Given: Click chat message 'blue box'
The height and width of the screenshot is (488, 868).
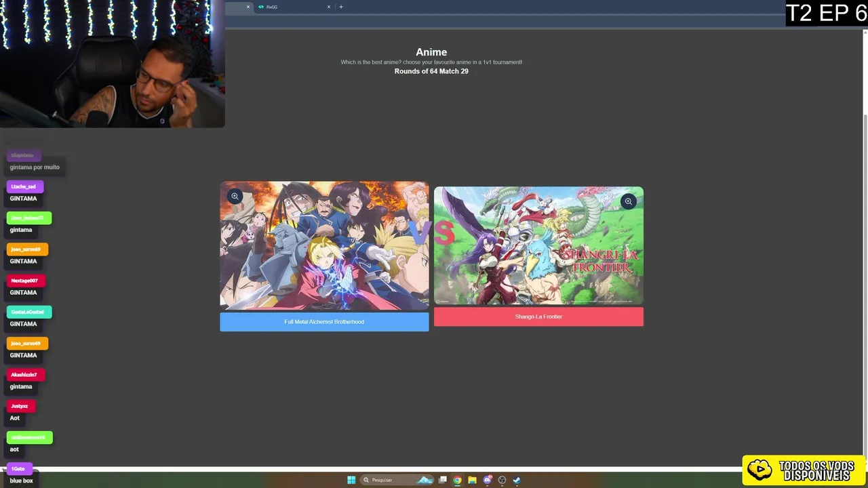Looking at the screenshot, I should (21, 481).
